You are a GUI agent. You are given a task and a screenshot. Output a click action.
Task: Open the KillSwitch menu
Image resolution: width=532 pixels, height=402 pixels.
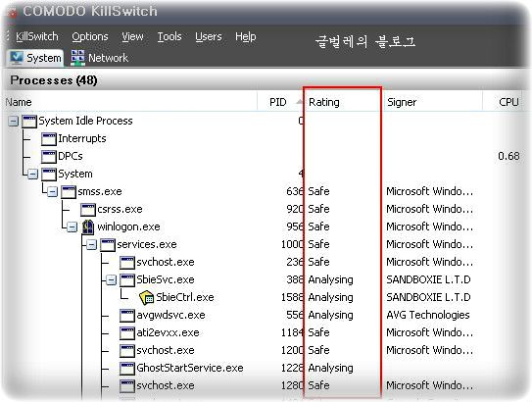click(x=37, y=36)
